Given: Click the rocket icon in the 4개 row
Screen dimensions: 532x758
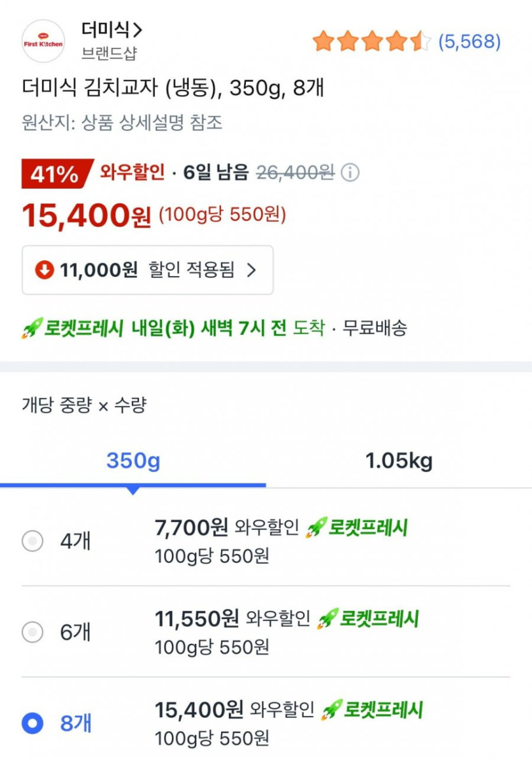Looking at the screenshot, I should point(315,528).
